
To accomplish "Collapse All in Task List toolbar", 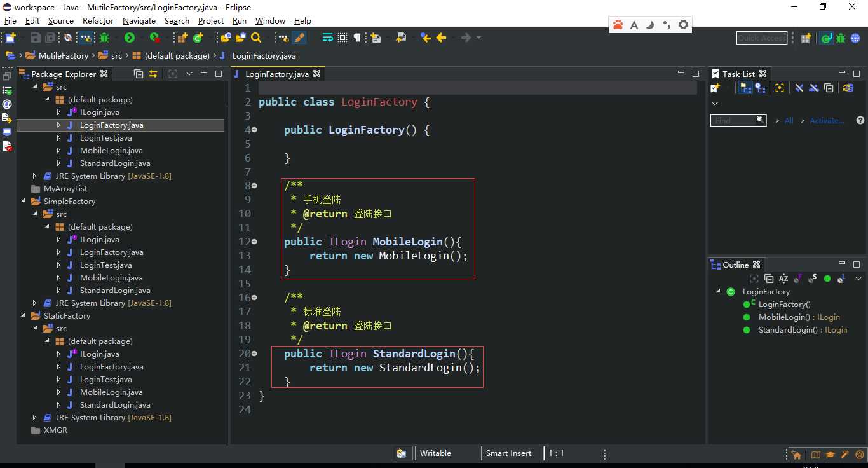I will tap(829, 88).
